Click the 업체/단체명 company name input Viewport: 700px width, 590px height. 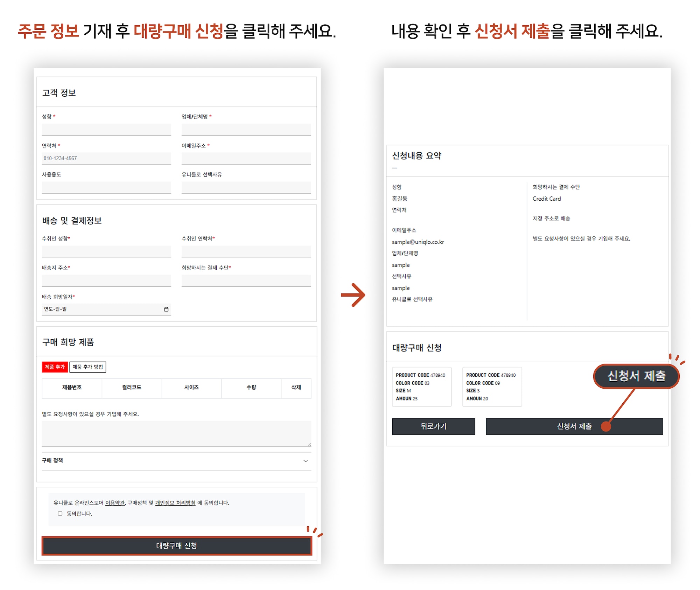pyautogui.click(x=246, y=129)
